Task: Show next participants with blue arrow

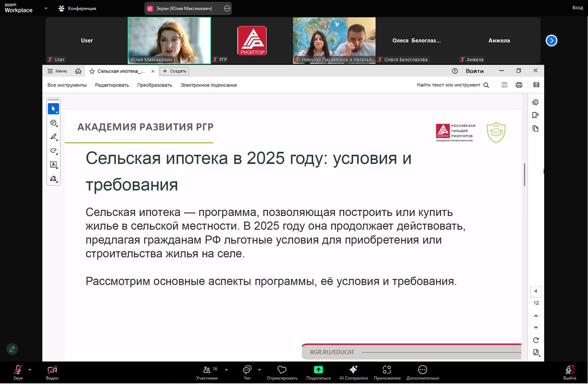Action: pos(551,41)
